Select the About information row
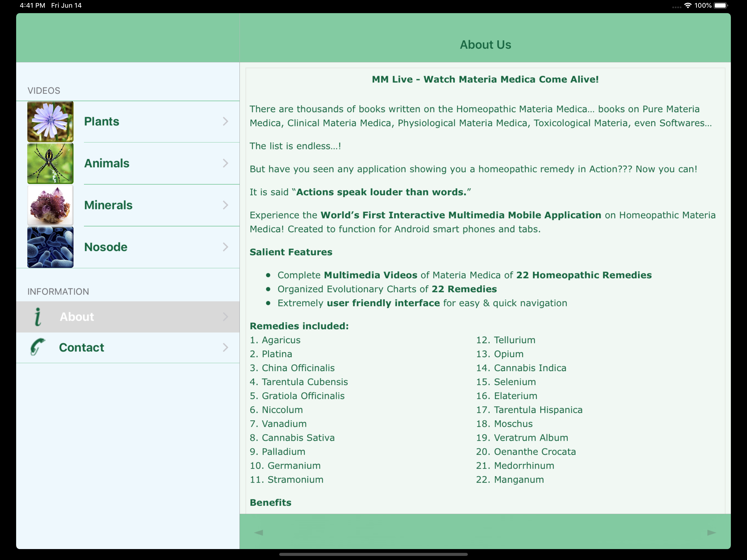The width and height of the screenshot is (747, 560). pyautogui.click(x=128, y=317)
